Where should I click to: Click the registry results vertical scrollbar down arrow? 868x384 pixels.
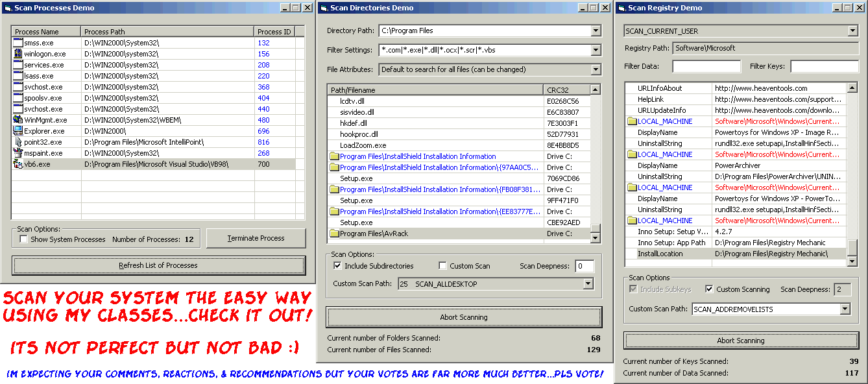852,262
